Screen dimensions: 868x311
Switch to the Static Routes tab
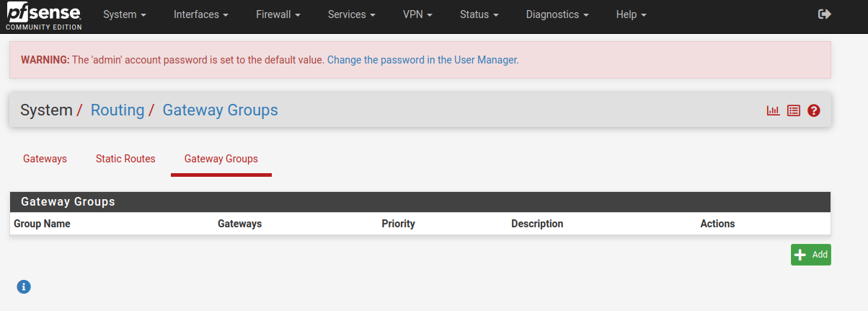point(125,159)
